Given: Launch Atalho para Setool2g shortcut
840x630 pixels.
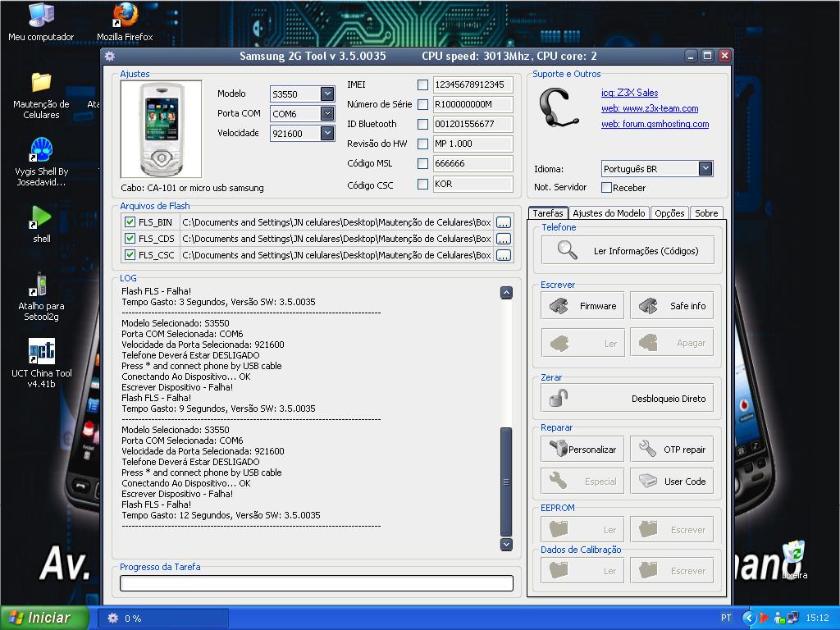Looking at the screenshot, I should click(x=41, y=297).
